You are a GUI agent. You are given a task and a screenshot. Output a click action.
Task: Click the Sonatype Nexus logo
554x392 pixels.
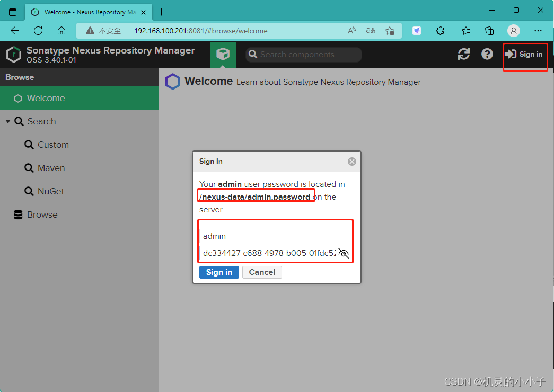pos(14,55)
